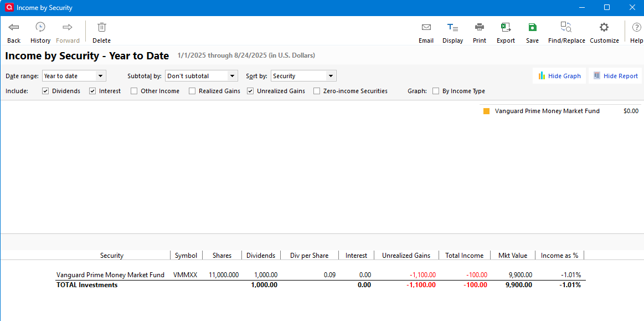Viewport: 644px width, 321px height.
Task: Select Vanguard Prime Money Market Fund row name
Action: (111, 275)
